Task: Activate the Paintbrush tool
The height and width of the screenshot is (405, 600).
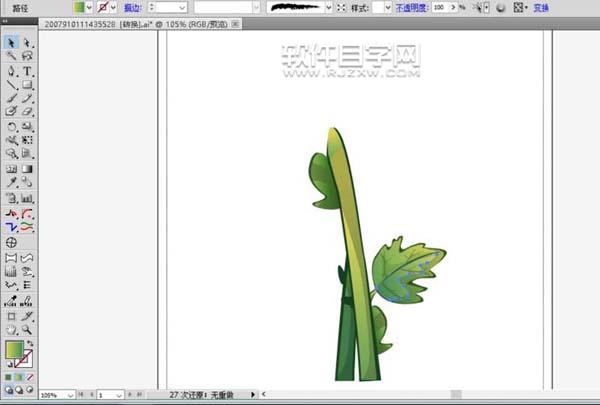Action: tap(11, 98)
